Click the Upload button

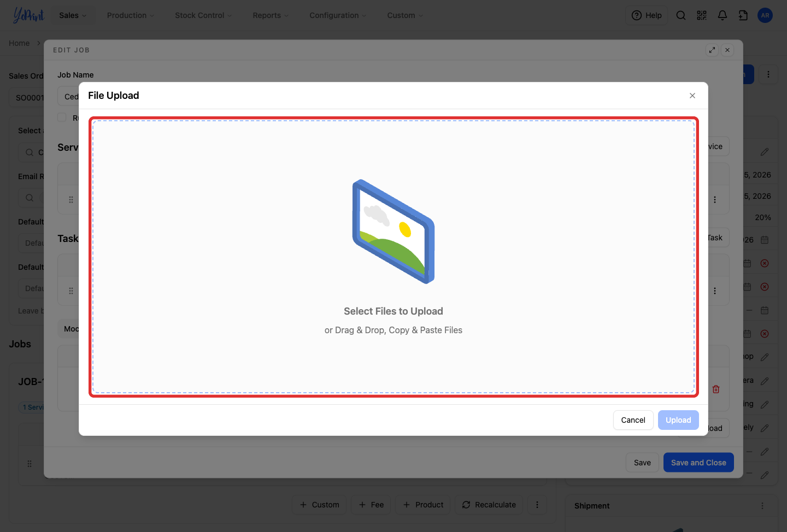point(678,420)
